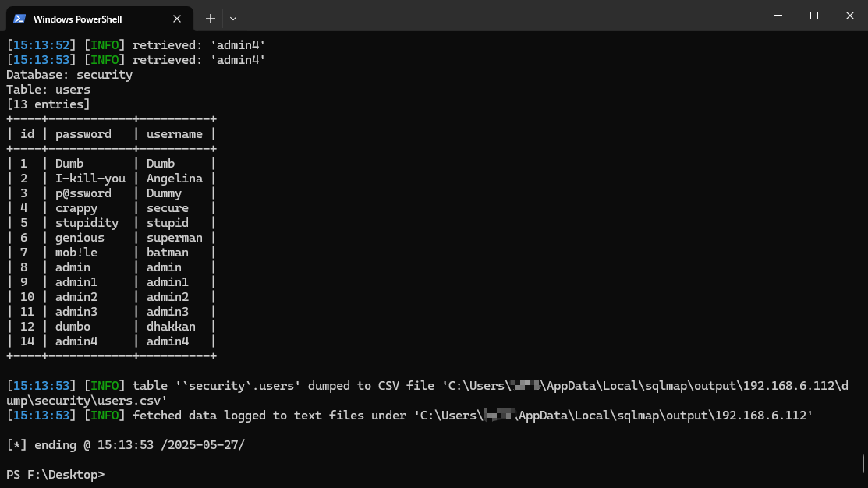Focus the PS F:\Desktop> prompt line
This screenshot has height=488, width=868.
[55, 474]
